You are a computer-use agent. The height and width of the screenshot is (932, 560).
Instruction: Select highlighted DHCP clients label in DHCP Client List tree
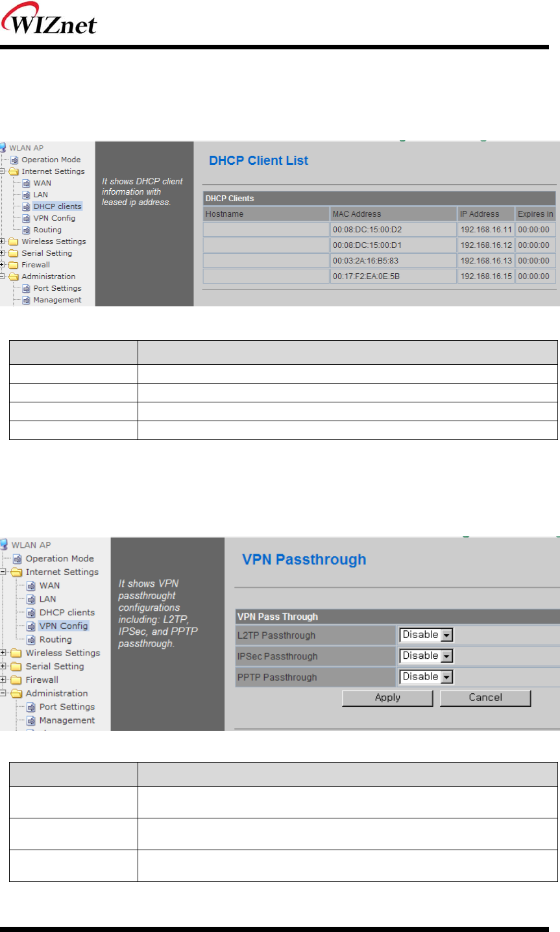click(58, 206)
